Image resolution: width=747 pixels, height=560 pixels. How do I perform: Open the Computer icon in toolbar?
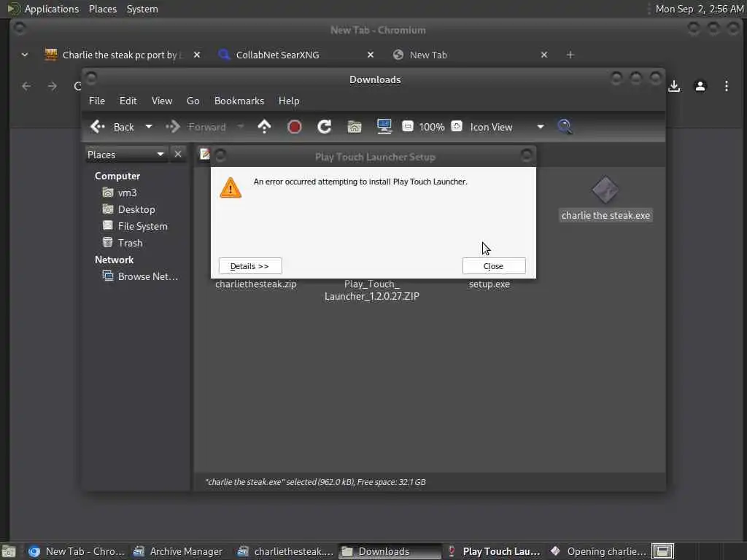tap(384, 127)
